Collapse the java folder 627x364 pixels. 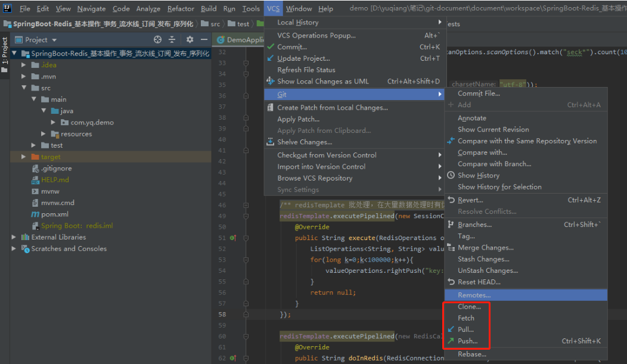[44, 111]
